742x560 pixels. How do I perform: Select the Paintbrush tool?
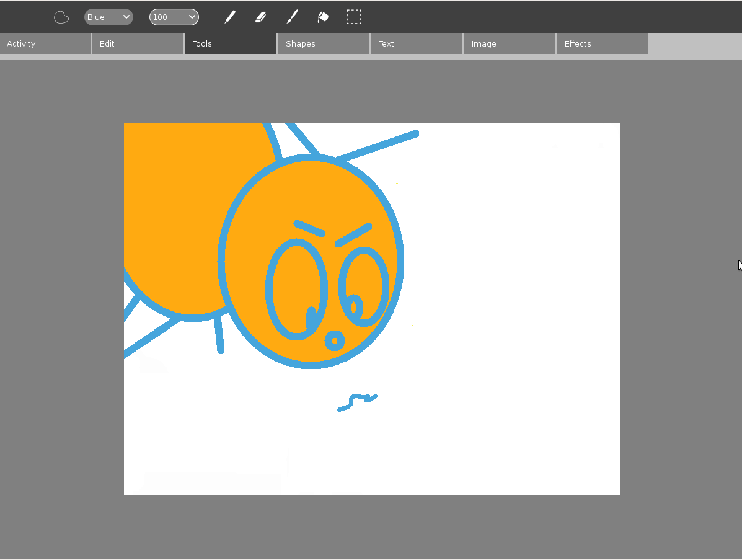pos(292,17)
